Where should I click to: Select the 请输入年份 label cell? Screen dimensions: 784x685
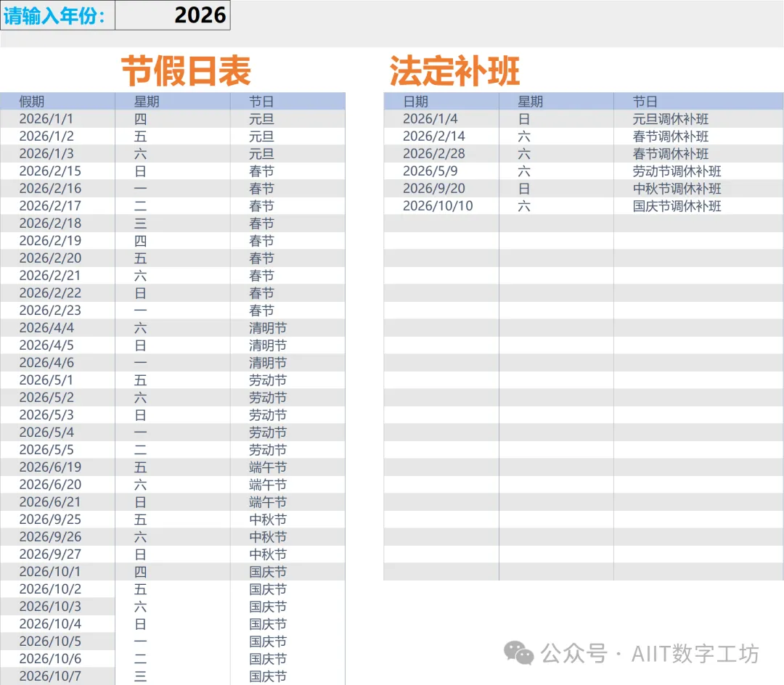click(x=57, y=15)
